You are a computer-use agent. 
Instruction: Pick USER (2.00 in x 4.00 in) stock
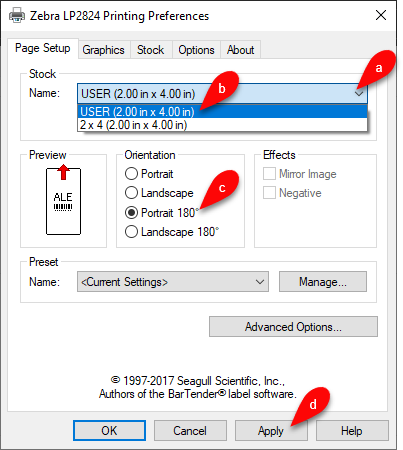(222, 112)
